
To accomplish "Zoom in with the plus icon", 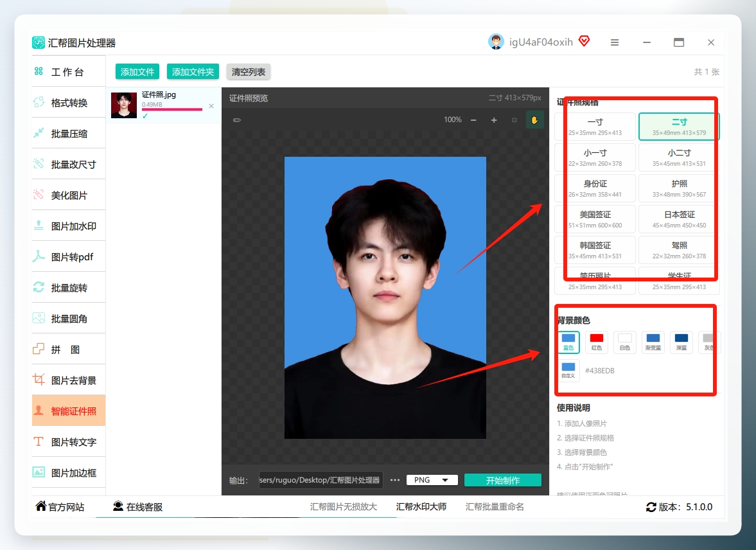I will (x=494, y=120).
